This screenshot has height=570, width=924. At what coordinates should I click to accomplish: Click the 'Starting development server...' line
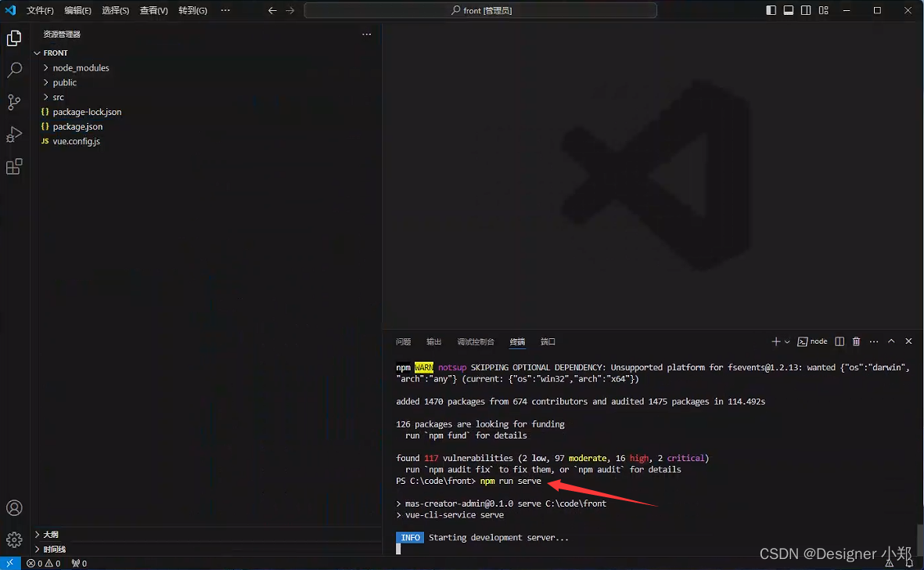(498, 538)
